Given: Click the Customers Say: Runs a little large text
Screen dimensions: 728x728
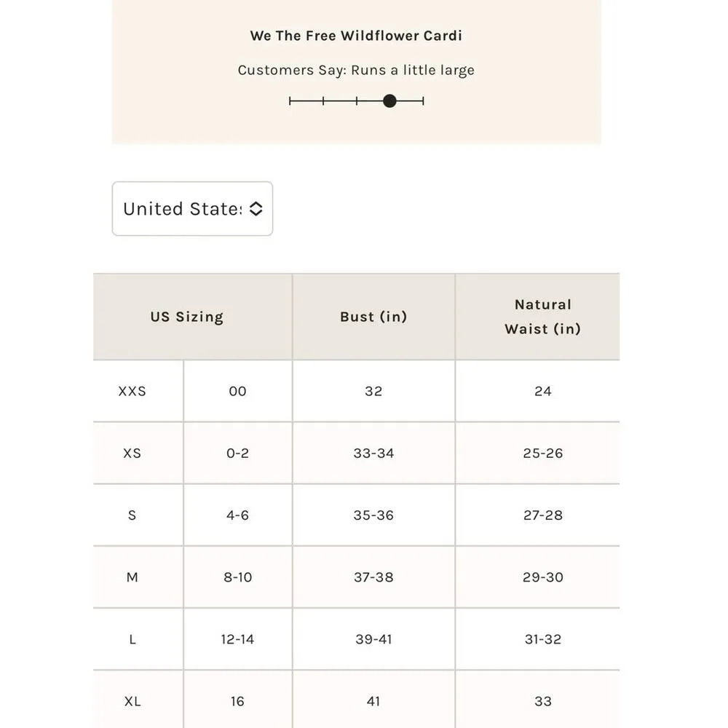Looking at the screenshot, I should pyautogui.click(x=356, y=71).
